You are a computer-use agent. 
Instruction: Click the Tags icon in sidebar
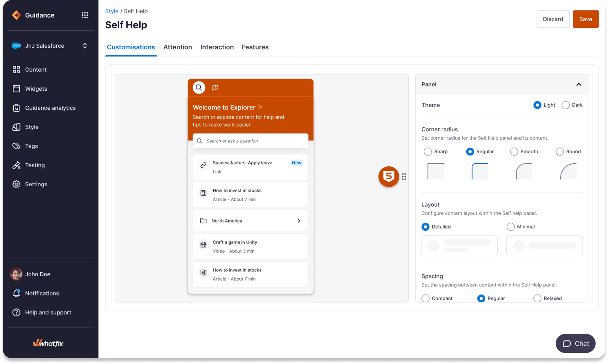click(16, 146)
